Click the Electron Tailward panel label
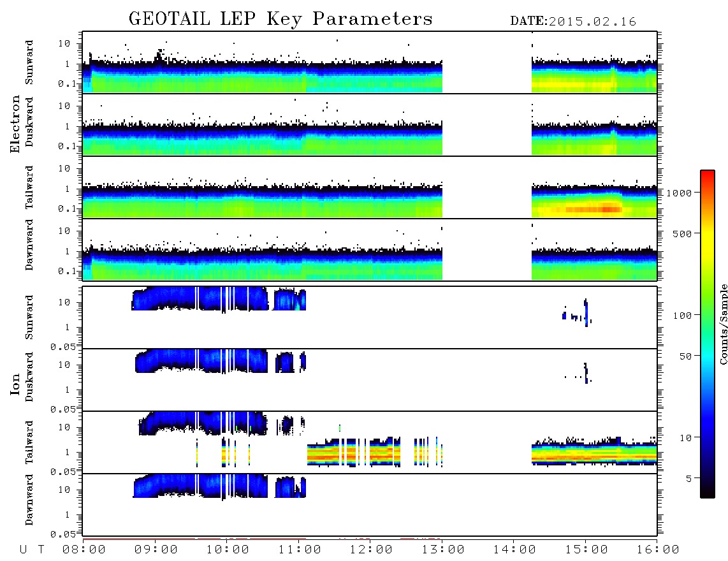The image size is (728, 561). [x=29, y=187]
